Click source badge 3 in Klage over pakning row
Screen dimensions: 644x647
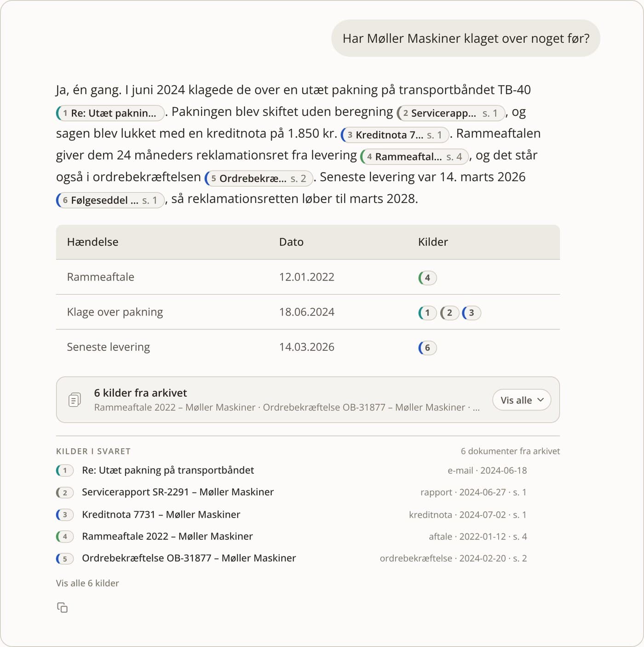[471, 313]
